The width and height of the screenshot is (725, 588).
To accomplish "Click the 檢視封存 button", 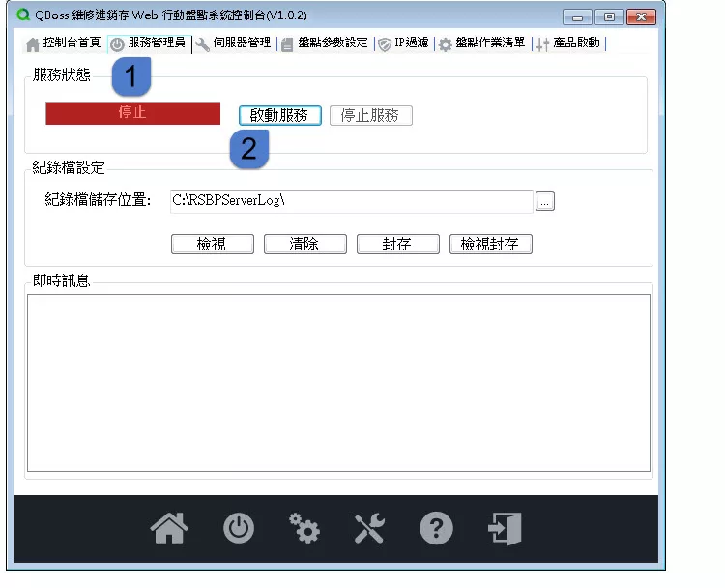I will pos(490,244).
